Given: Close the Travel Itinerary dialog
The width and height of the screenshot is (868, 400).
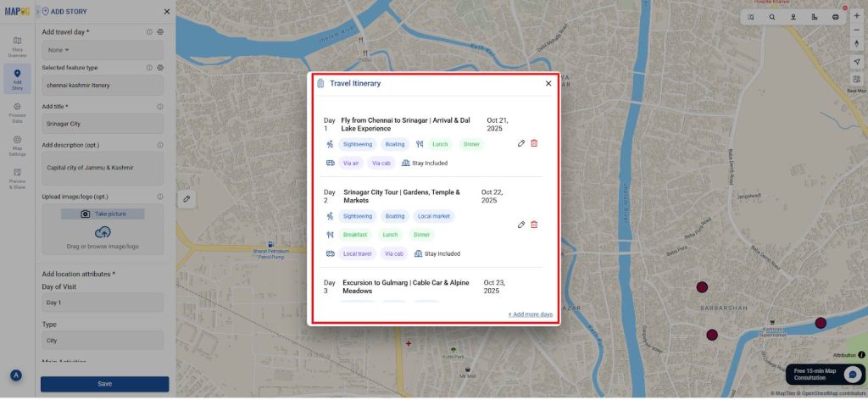Looking at the screenshot, I should (548, 83).
